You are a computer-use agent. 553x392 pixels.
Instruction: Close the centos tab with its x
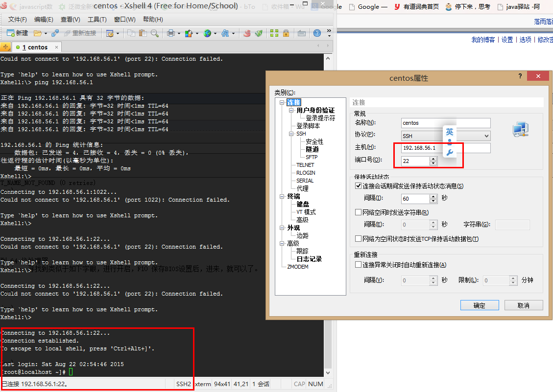[x=56, y=47]
